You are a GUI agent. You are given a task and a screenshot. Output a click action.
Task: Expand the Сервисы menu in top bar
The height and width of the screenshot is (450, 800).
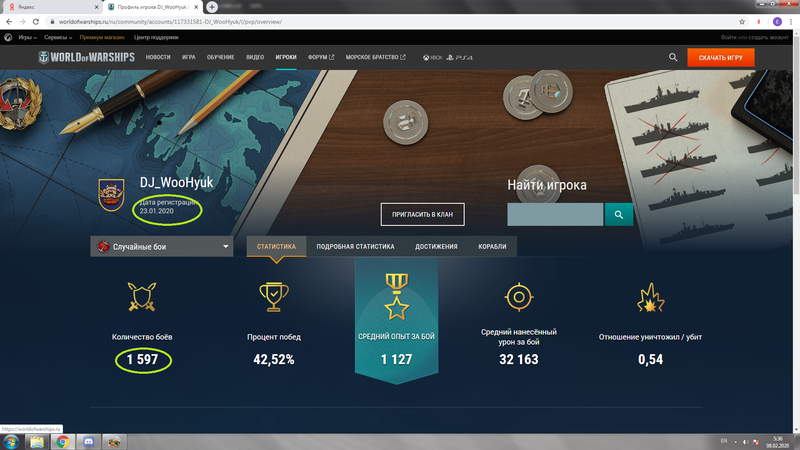tap(58, 37)
